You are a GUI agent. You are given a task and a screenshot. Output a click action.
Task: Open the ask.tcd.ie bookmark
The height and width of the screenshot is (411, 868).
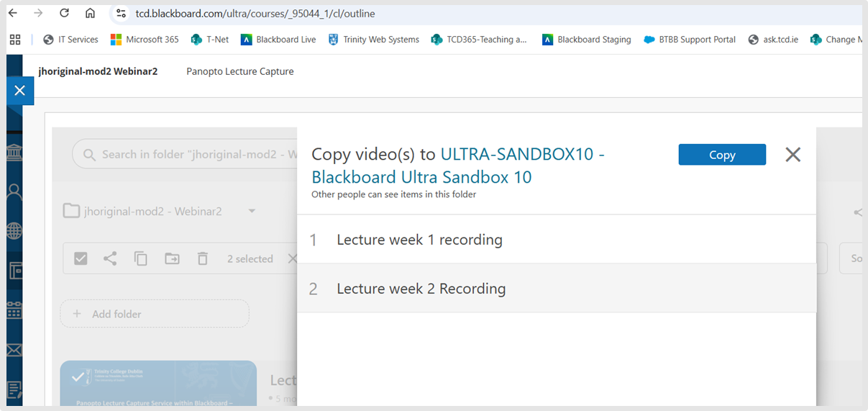tap(773, 40)
